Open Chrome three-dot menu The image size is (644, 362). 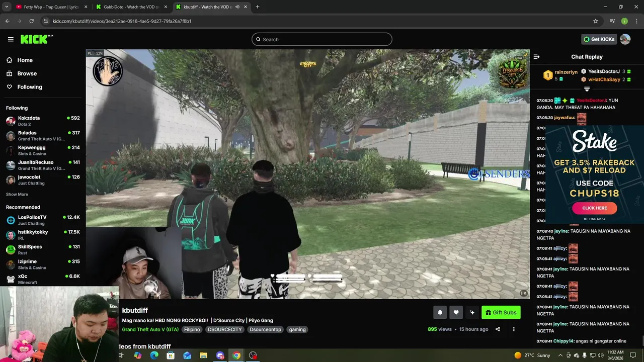(636, 21)
